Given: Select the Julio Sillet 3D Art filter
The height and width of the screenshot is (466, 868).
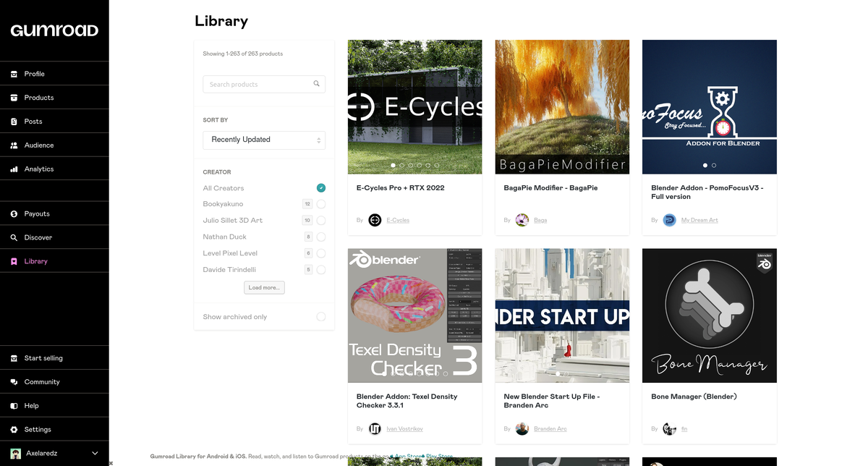Looking at the screenshot, I should coord(321,221).
